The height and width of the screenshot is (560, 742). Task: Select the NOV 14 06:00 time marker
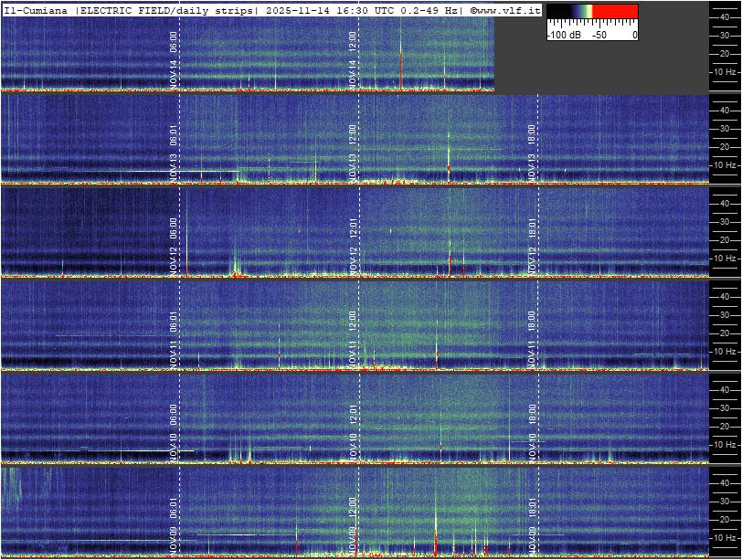174,60
